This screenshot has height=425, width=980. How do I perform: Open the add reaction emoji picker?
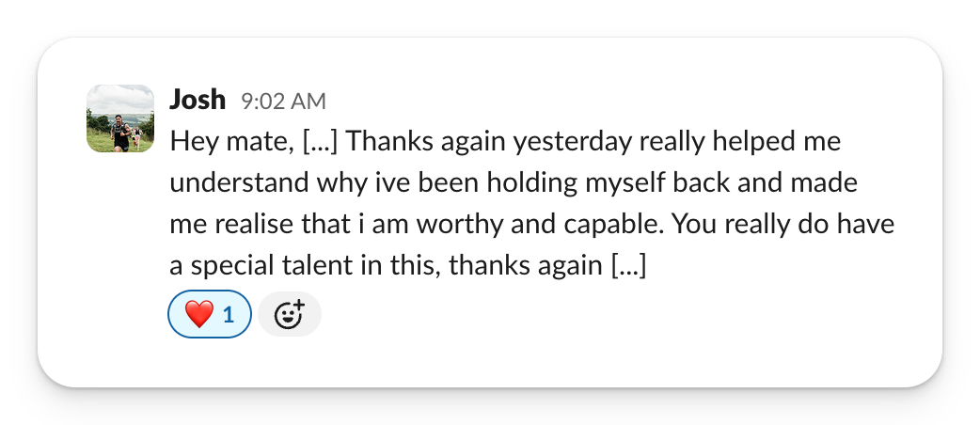point(290,314)
